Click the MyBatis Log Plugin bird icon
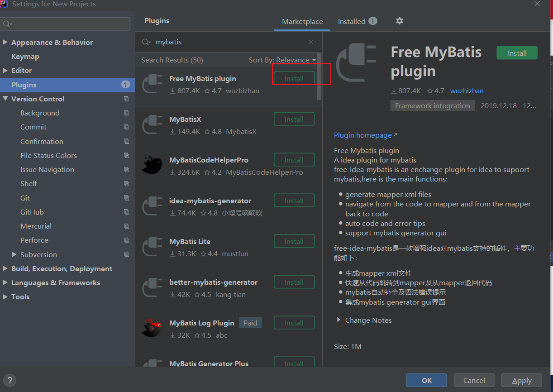This screenshot has height=392, width=553. 153,328
